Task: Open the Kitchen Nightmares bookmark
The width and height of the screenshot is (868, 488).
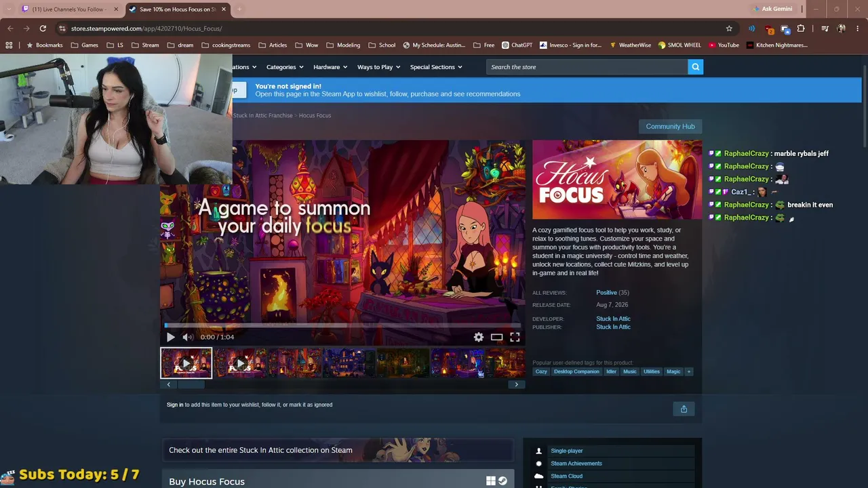Action: [777, 45]
